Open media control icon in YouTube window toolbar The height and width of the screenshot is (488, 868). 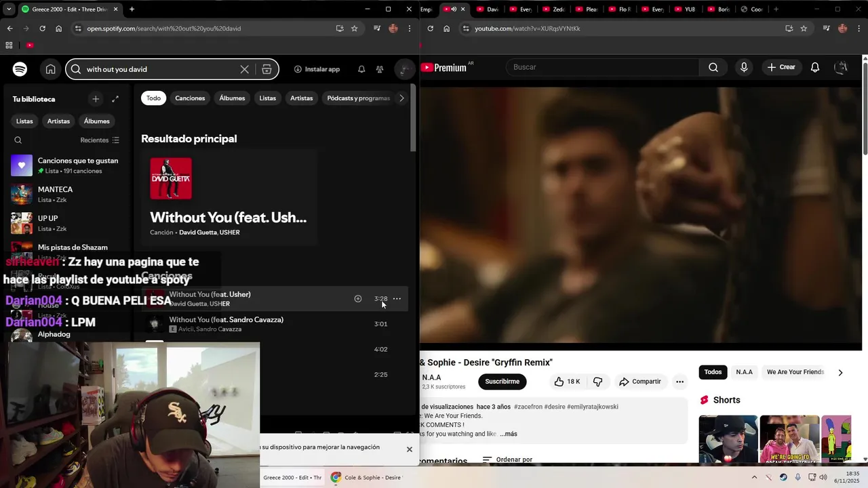click(826, 28)
